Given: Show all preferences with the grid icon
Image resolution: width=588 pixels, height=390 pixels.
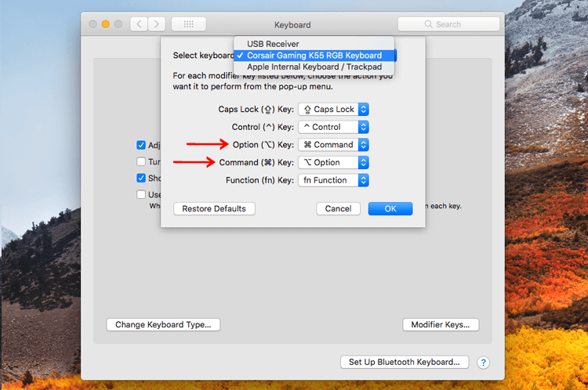Looking at the screenshot, I should coord(189,24).
